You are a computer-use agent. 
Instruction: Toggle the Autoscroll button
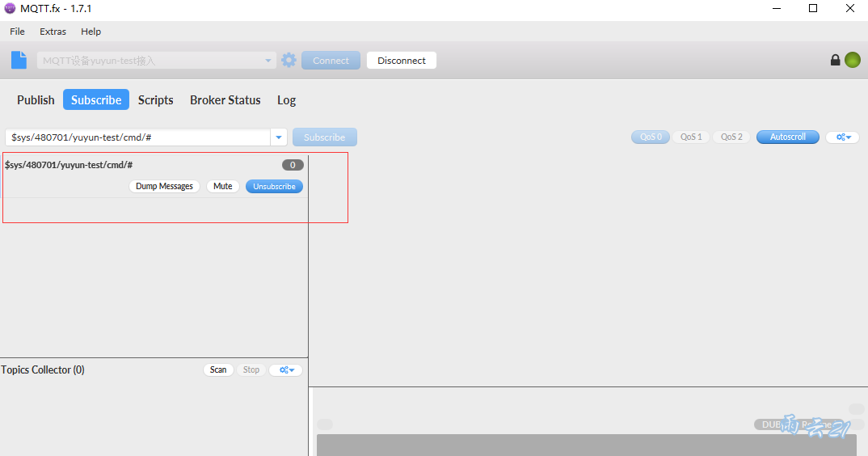point(788,137)
